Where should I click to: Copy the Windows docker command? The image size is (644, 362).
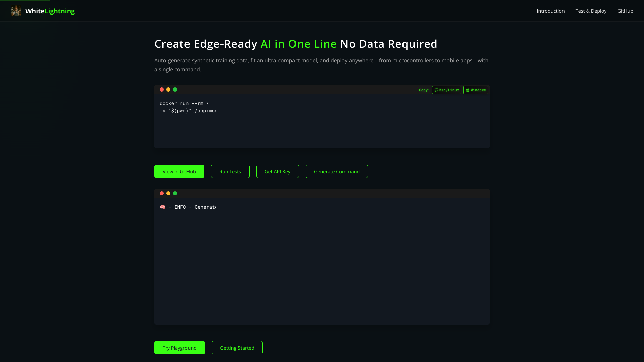click(476, 90)
